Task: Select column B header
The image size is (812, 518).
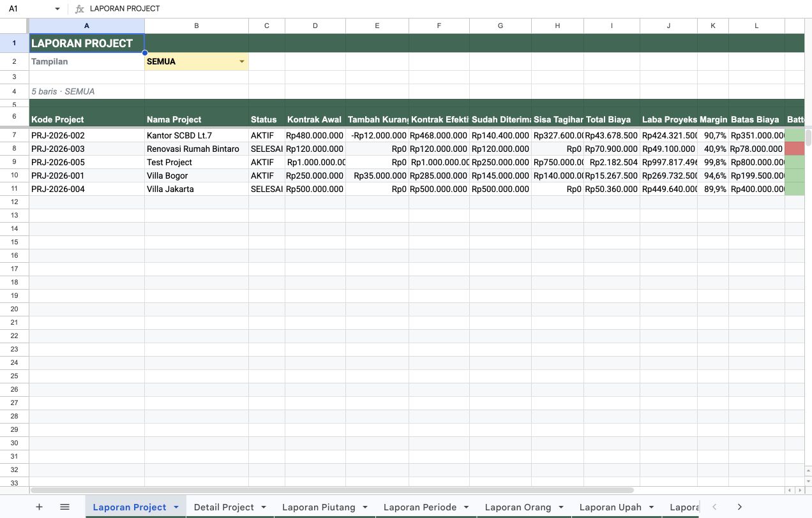Action: pos(197,26)
